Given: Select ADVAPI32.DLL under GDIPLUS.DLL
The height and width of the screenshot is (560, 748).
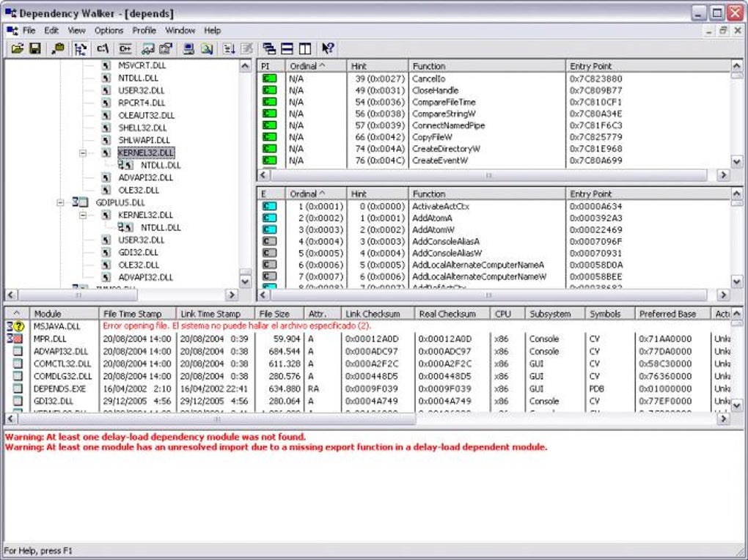Looking at the screenshot, I should [145, 277].
